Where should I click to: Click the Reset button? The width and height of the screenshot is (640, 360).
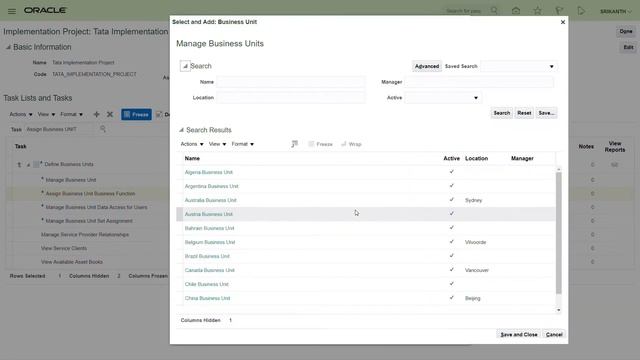pos(524,113)
